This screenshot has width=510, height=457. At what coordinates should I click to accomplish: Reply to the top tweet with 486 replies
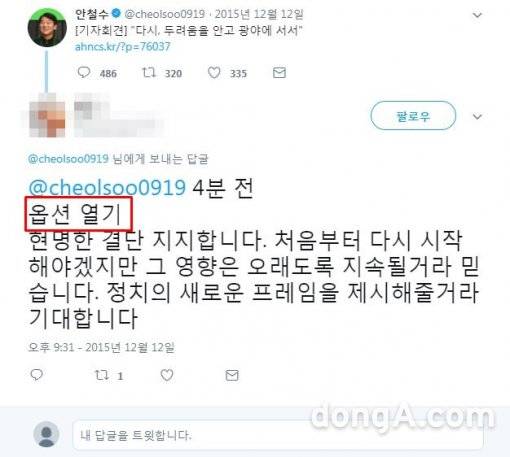pyautogui.click(x=84, y=72)
